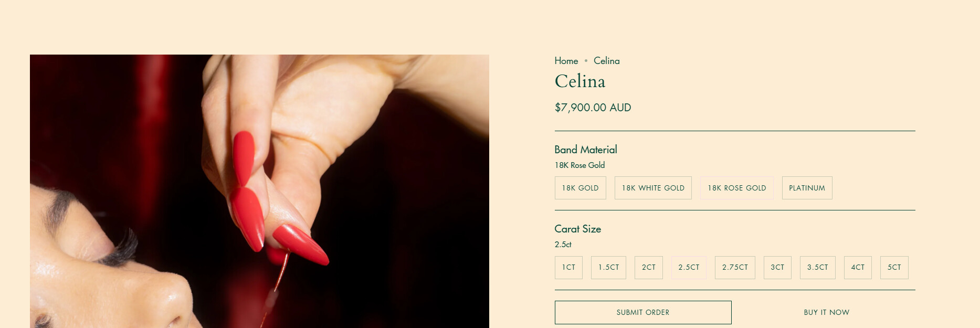This screenshot has height=328, width=980.
Task: Pick the 2.5CT carat size
Action: click(689, 268)
